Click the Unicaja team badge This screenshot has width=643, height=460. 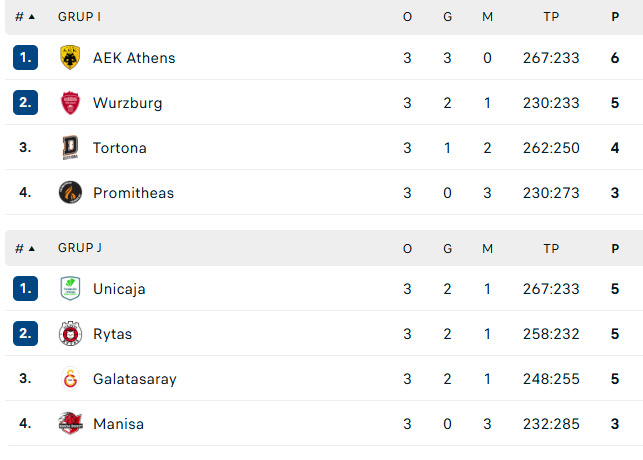(x=70, y=288)
